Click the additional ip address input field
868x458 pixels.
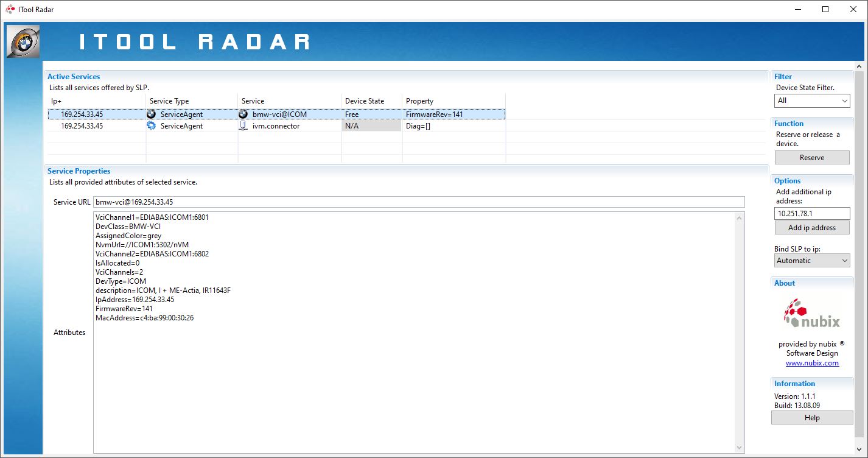click(812, 213)
